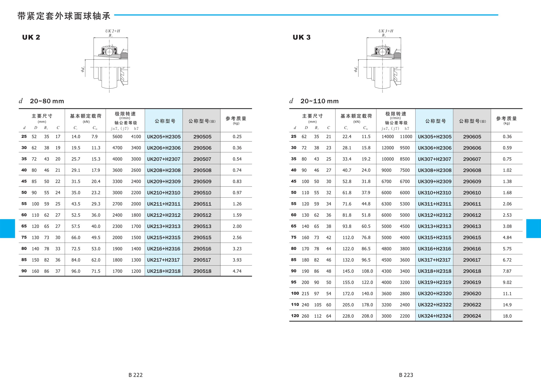Click the 20~110 mm range label
Viewport: 541px width, 392px height.
319,101
